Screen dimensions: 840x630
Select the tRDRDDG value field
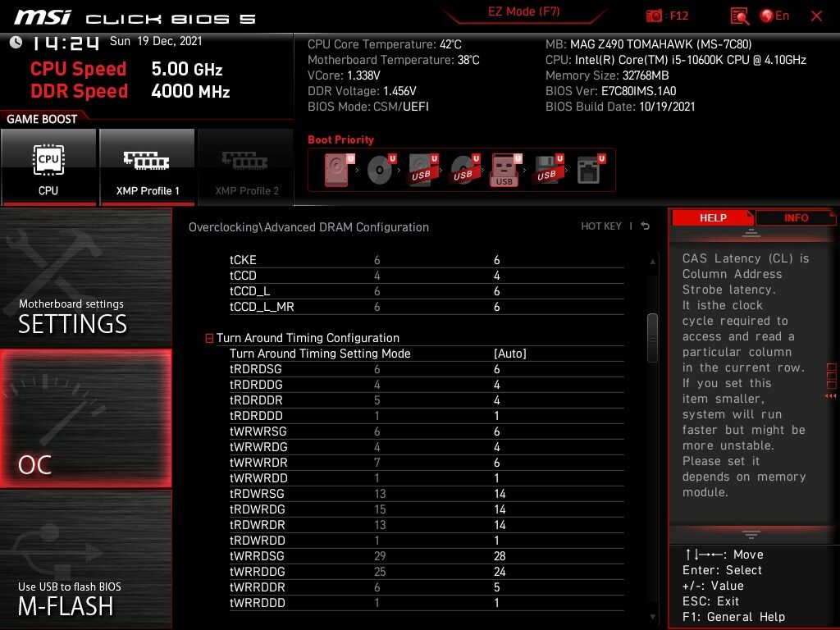click(x=496, y=386)
